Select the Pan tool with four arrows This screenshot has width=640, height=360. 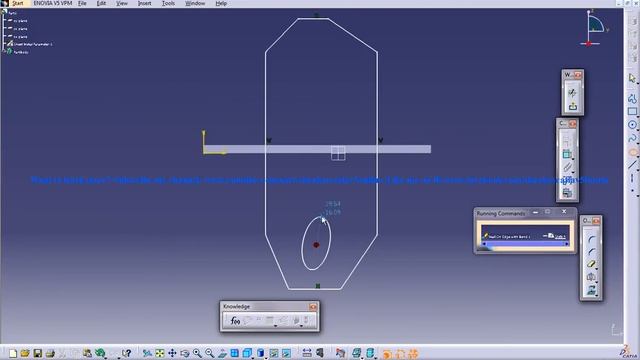coord(172,353)
